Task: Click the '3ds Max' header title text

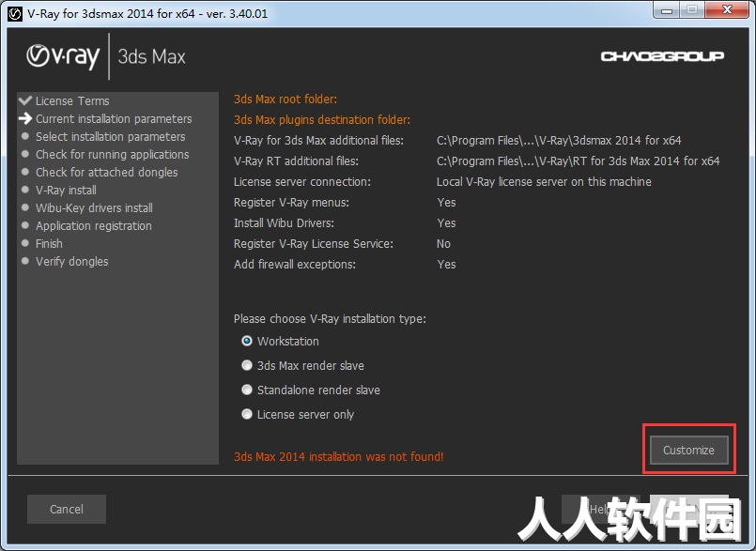Action: coord(151,57)
